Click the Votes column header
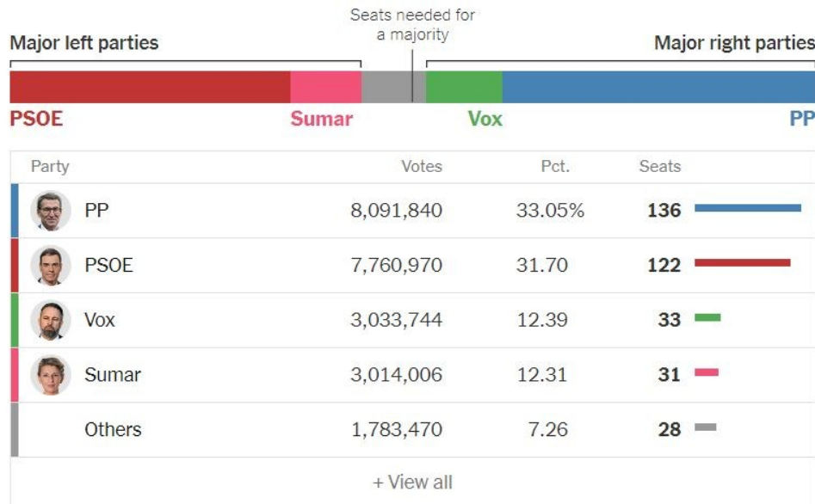Image resolution: width=815 pixels, height=504 pixels. [422, 167]
